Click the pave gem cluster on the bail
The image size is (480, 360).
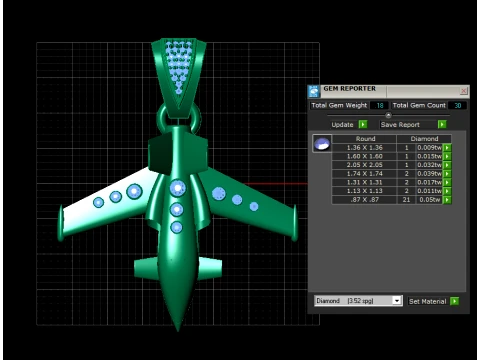pyautogui.click(x=179, y=66)
